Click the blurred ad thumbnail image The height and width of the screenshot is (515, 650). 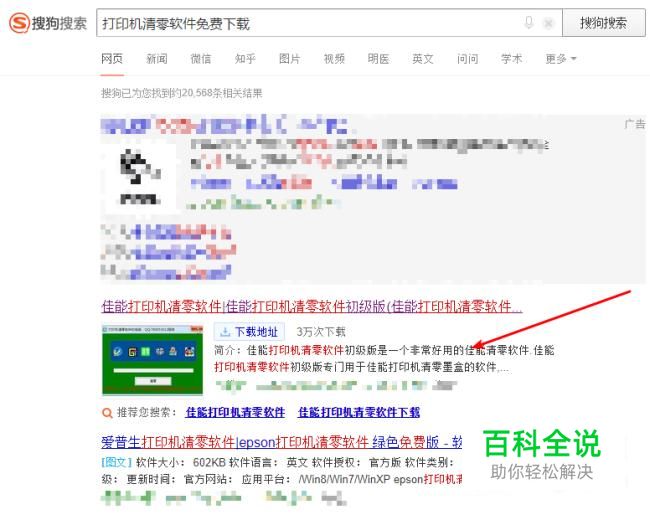point(141,178)
